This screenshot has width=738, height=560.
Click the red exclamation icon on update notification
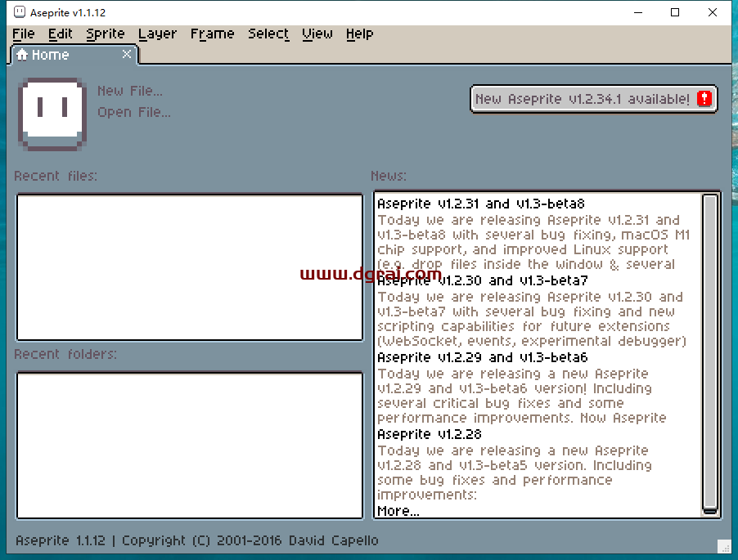(704, 97)
